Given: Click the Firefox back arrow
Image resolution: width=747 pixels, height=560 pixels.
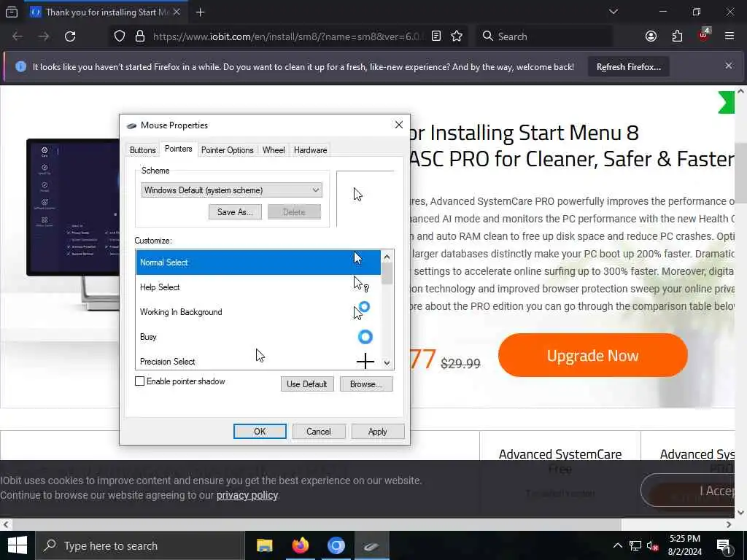Looking at the screenshot, I should (18, 36).
